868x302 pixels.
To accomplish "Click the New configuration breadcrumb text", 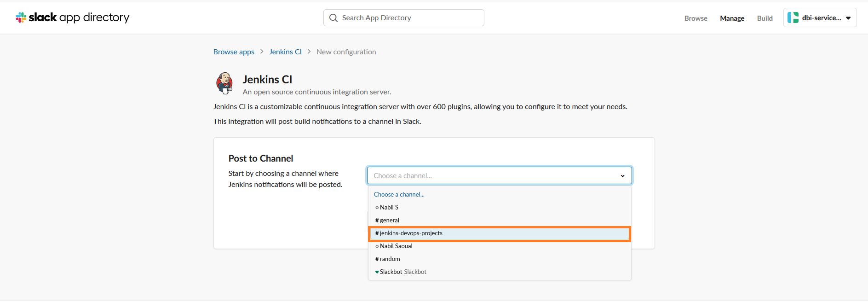I will point(346,52).
